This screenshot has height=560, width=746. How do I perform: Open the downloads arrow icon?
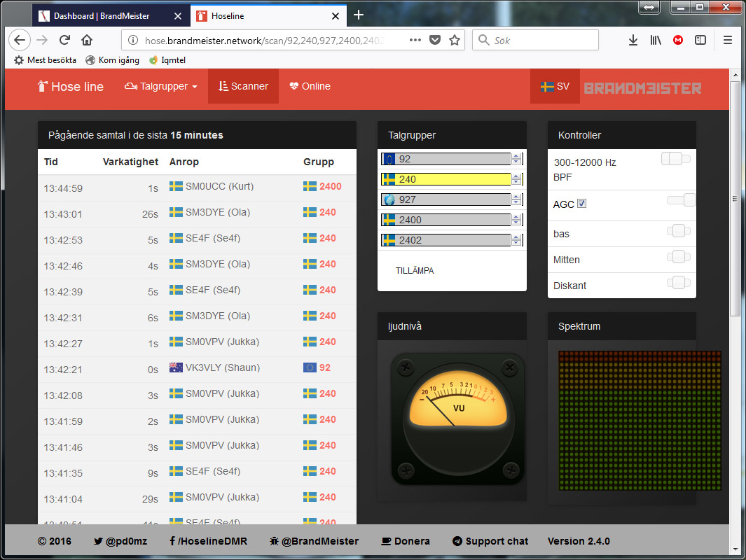633,40
